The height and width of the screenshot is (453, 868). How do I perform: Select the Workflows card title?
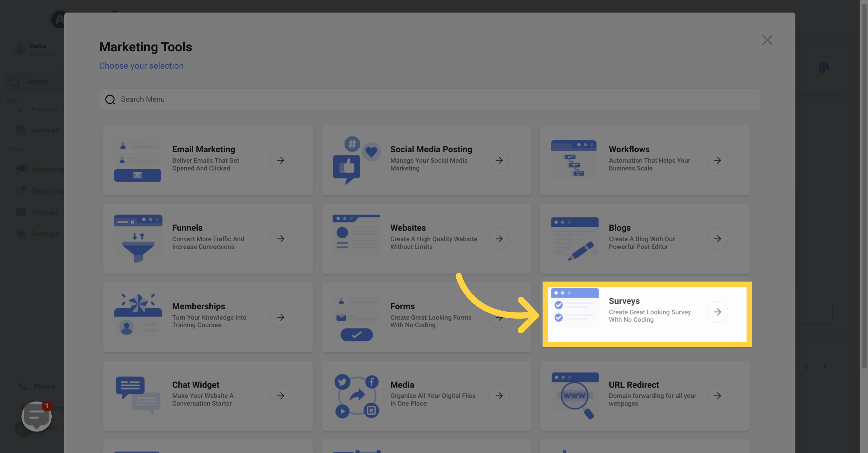click(629, 149)
